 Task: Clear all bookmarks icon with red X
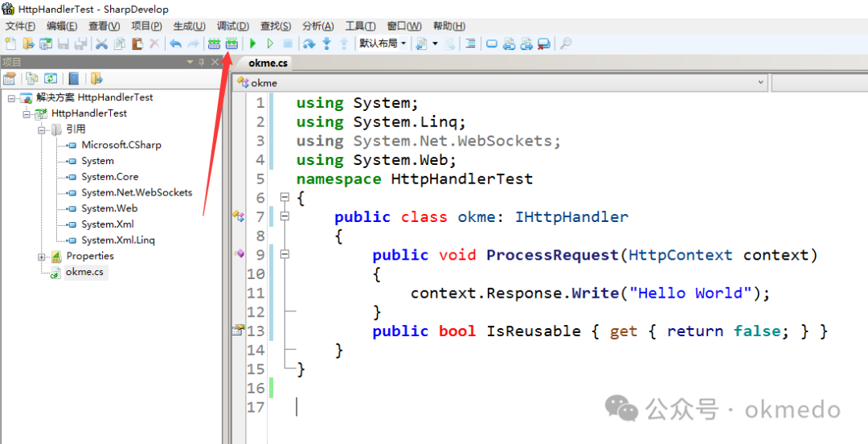543,43
